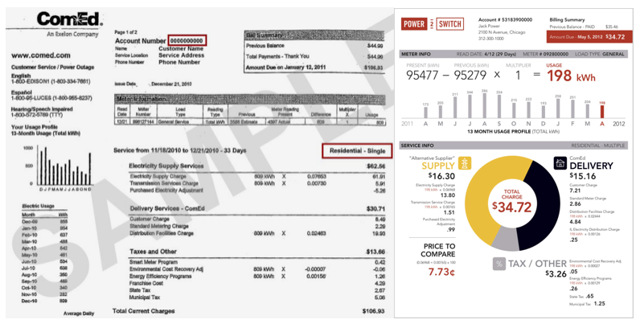The height and width of the screenshot is (328, 644).
Task: Click the TAX / OTHER $3.26 amount
Action: (556, 274)
